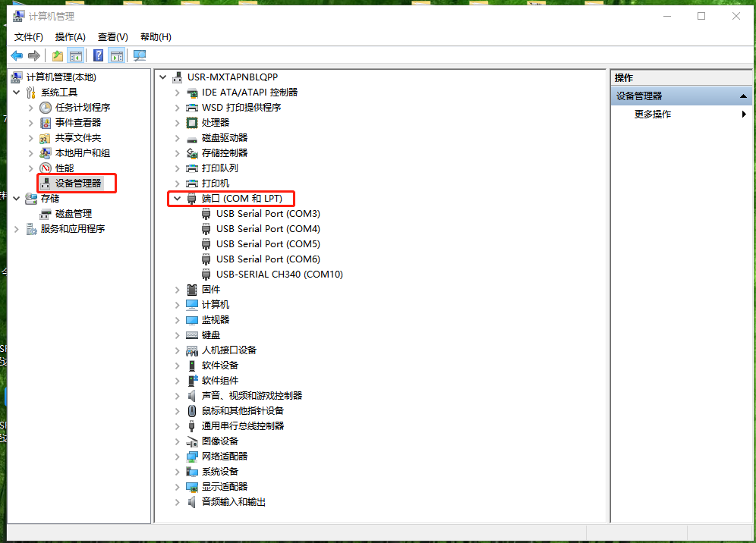Select the 系统设备 row
Screen dimensions: 756x543
pos(220,472)
